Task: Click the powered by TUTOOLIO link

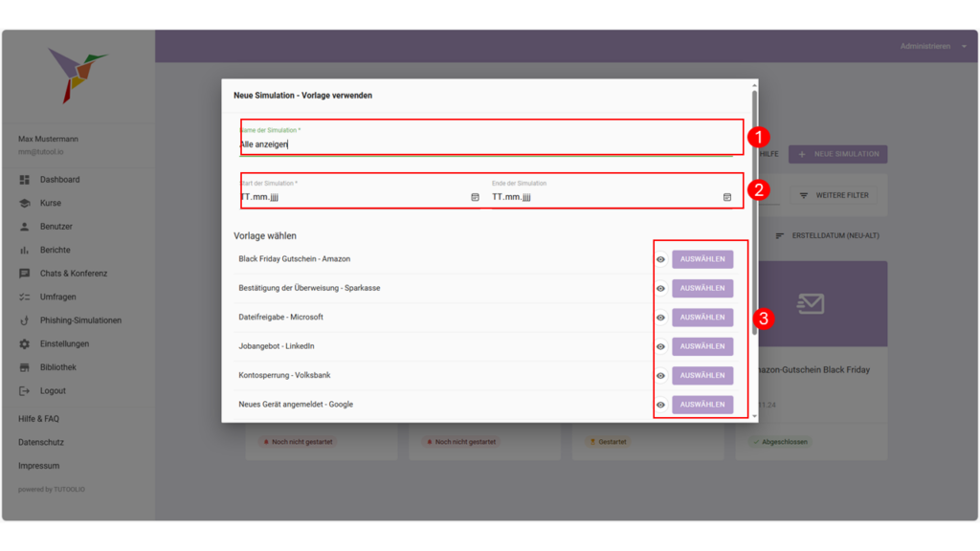Action: [x=52, y=490]
